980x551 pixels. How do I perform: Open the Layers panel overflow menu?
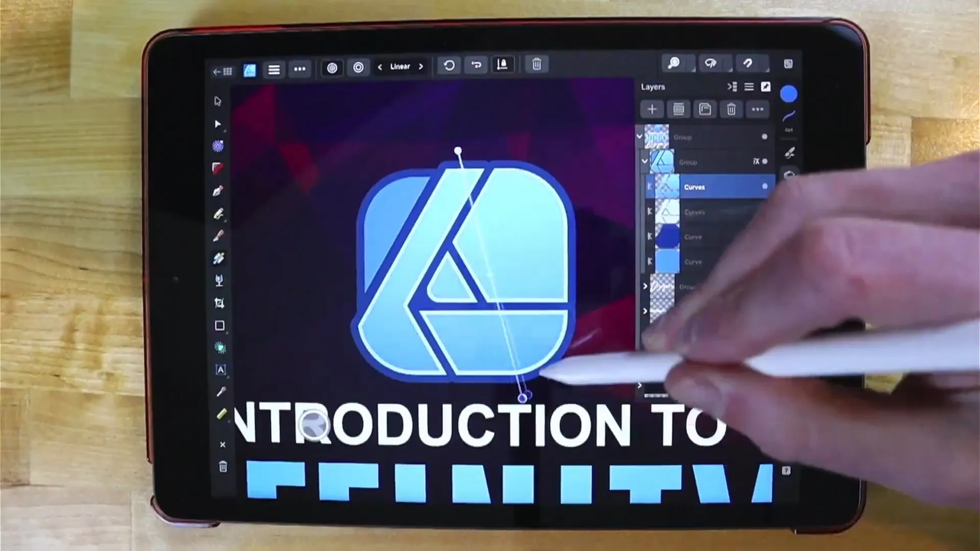click(x=758, y=109)
